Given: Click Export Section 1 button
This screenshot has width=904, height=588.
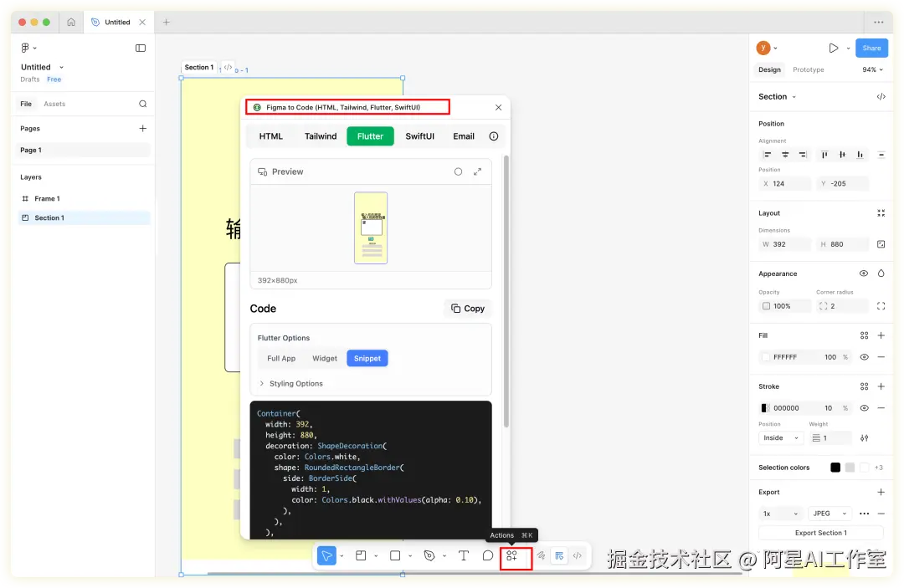Looking at the screenshot, I should pos(821,533).
